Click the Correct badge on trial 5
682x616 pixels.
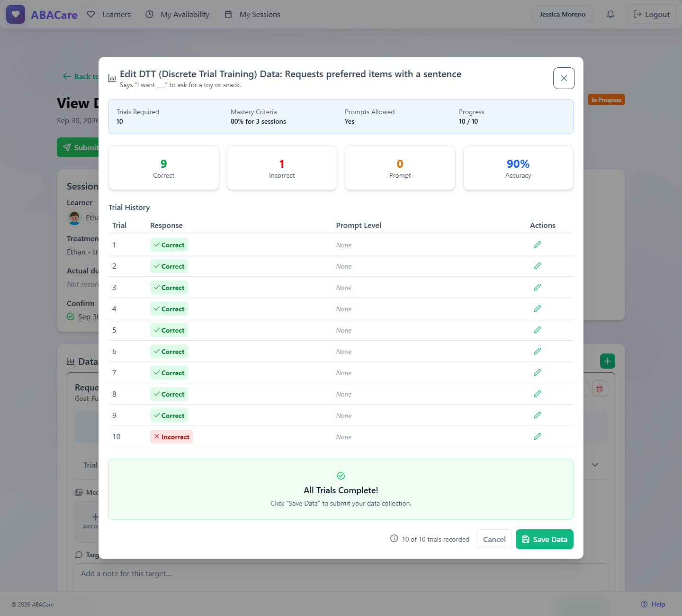169,330
